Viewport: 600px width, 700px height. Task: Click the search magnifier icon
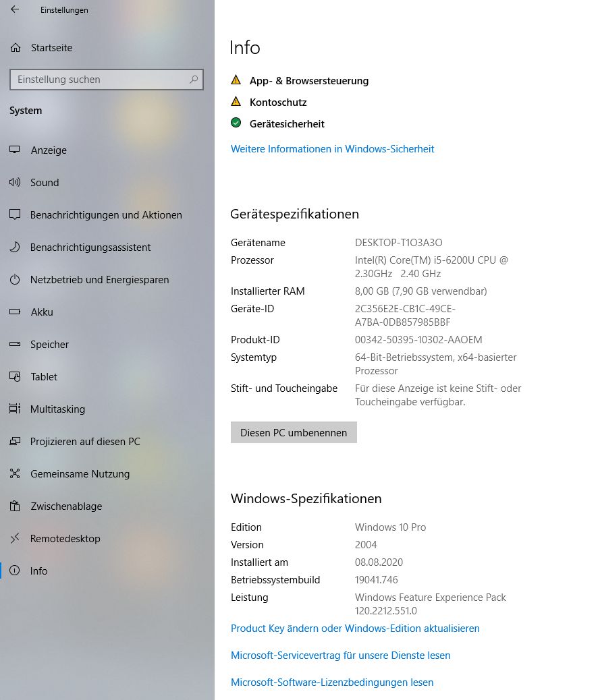click(194, 80)
